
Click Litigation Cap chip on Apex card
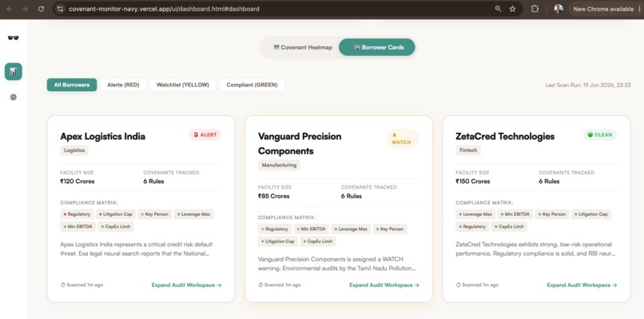(115, 214)
